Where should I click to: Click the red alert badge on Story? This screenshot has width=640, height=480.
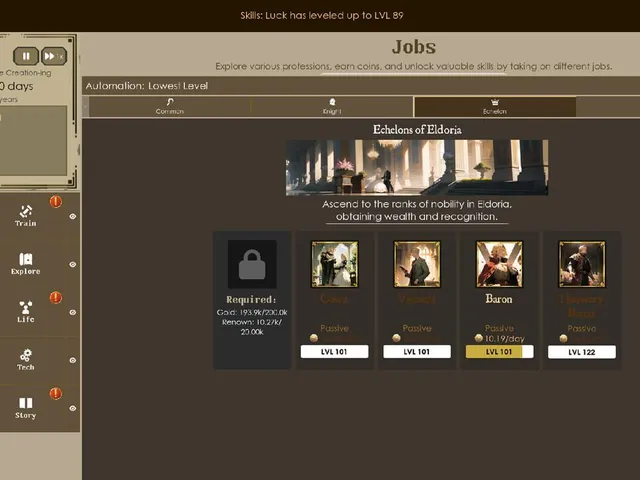click(x=56, y=393)
